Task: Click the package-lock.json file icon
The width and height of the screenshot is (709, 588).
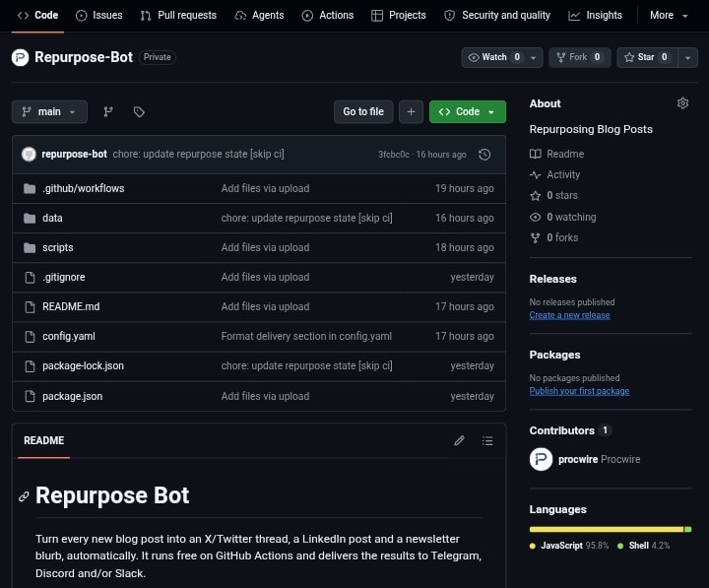Action: click(x=30, y=366)
